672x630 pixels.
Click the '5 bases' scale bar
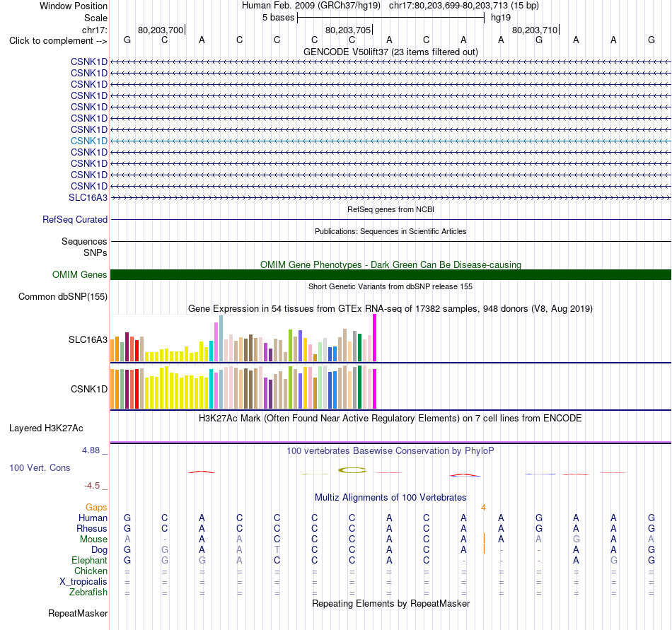click(390, 18)
